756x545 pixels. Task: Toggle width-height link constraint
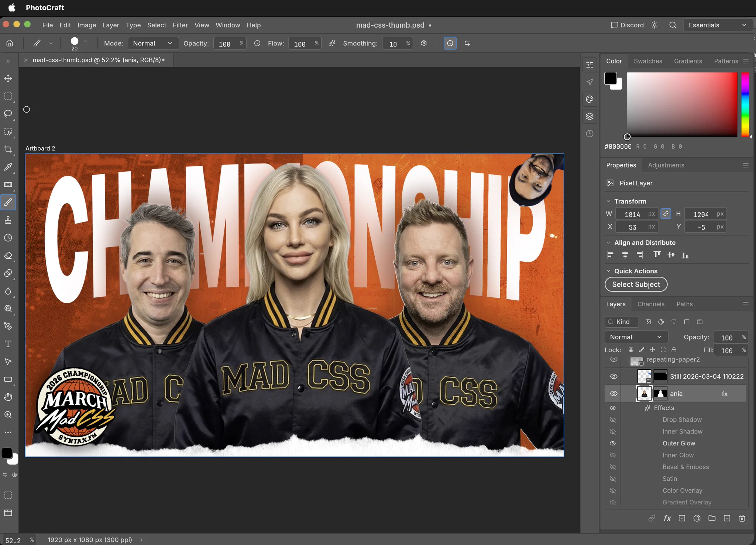(666, 214)
